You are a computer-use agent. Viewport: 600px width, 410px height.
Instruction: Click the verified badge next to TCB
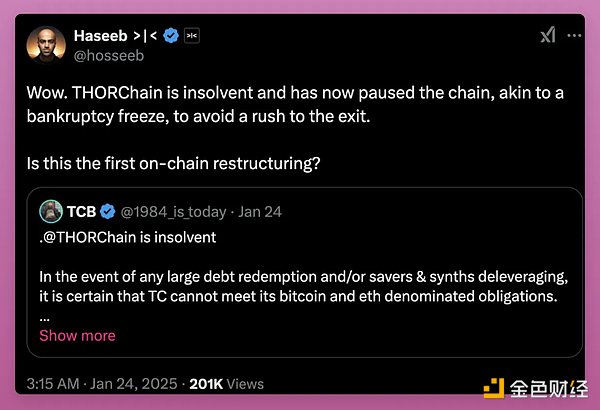click(107, 211)
